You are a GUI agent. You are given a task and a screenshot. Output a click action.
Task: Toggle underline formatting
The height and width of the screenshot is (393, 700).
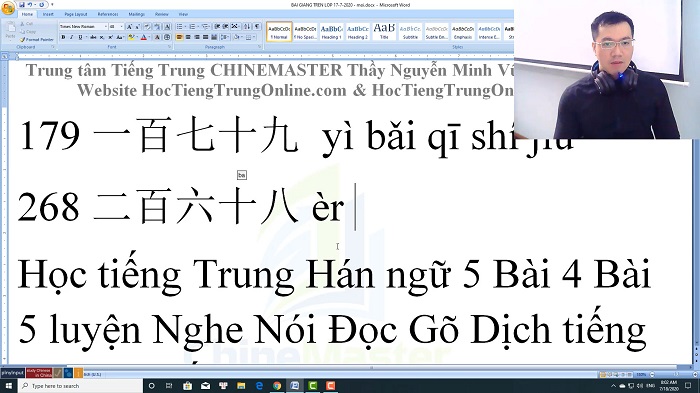point(80,37)
